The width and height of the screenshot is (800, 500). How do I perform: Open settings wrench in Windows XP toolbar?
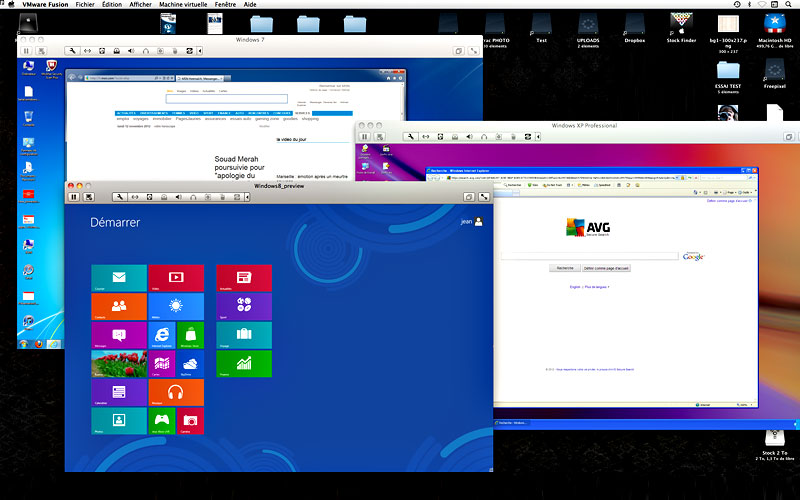click(x=410, y=137)
